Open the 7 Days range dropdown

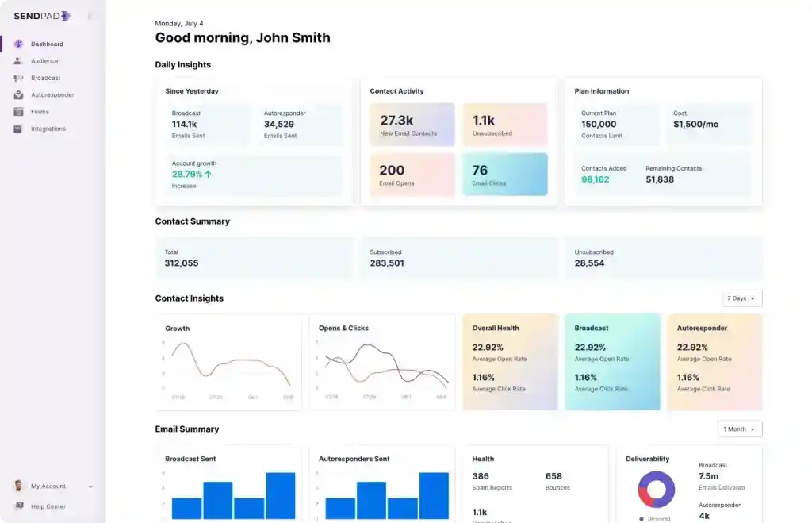[x=742, y=298]
